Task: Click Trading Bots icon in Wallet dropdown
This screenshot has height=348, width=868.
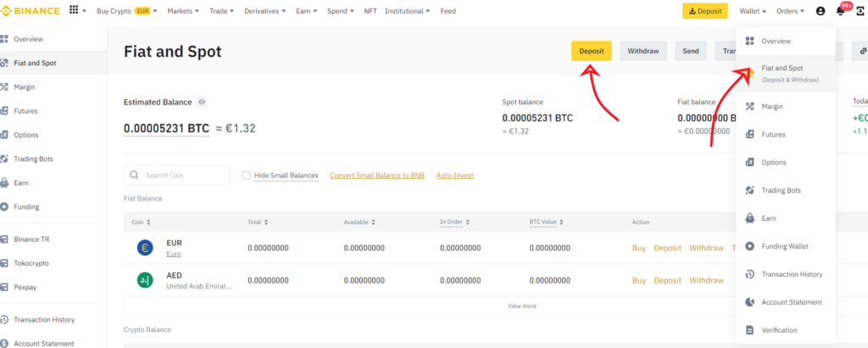Action: click(750, 190)
